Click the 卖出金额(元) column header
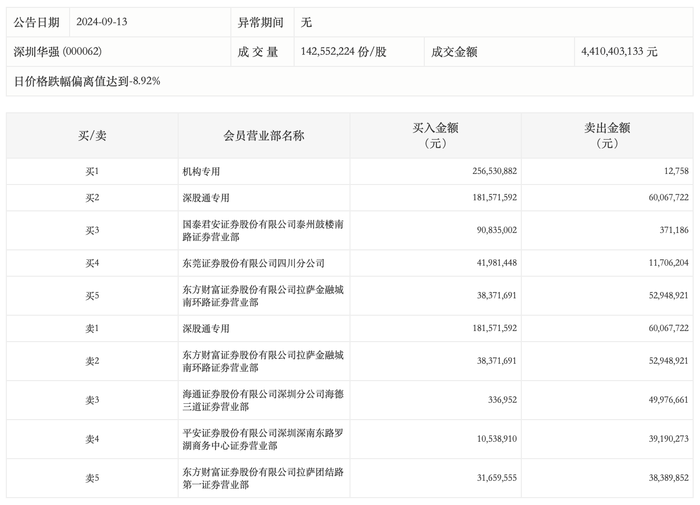700x505 pixels. 607,135
